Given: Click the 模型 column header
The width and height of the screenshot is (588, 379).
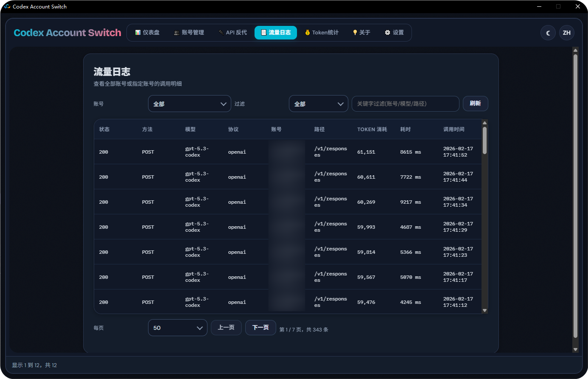Looking at the screenshot, I should 190,129.
